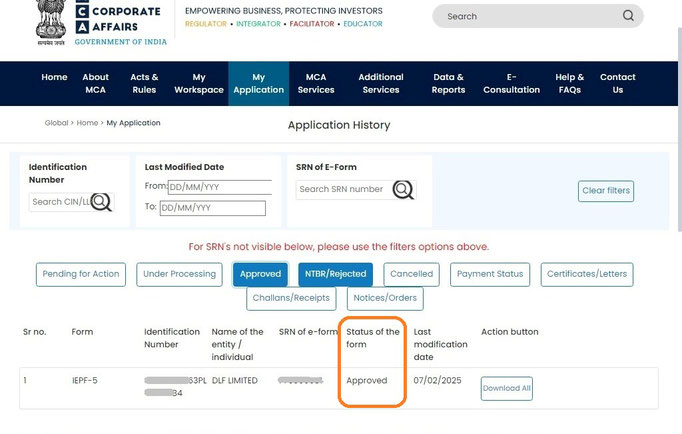Click the Clear filters button
Image resolution: width=682 pixels, height=434 pixels.
click(605, 191)
